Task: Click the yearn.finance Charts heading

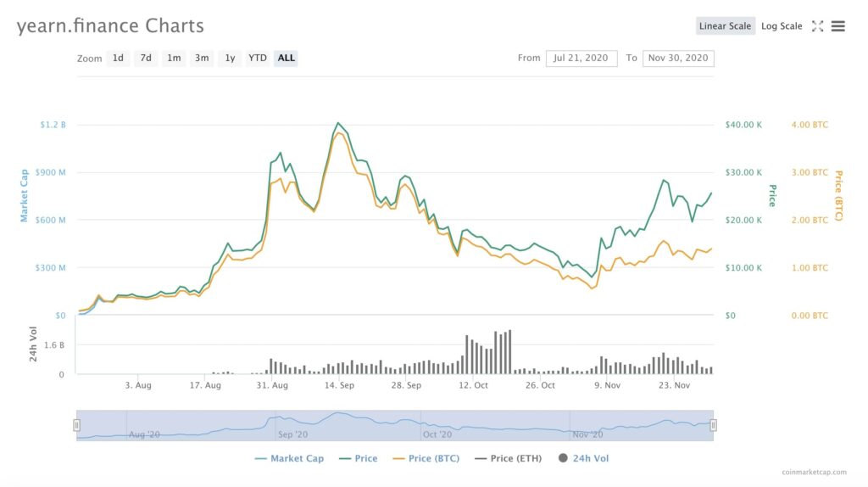Action: (110, 26)
